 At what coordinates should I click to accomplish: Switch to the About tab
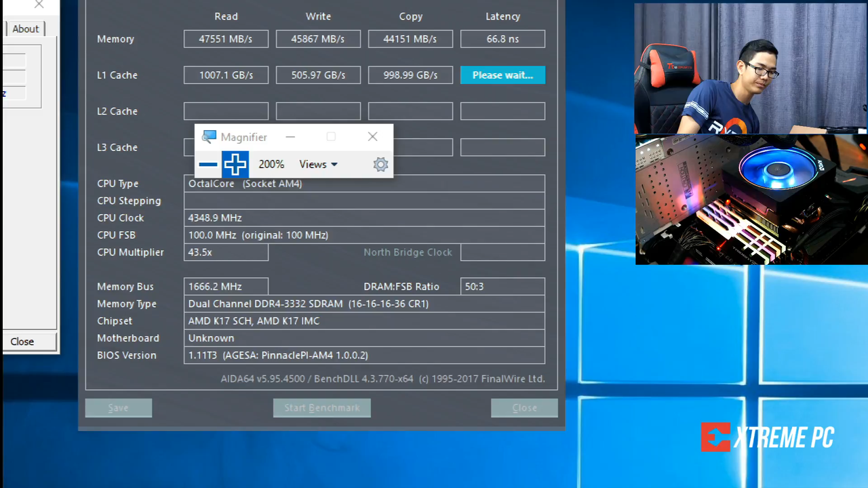click(x=26, y=28)
